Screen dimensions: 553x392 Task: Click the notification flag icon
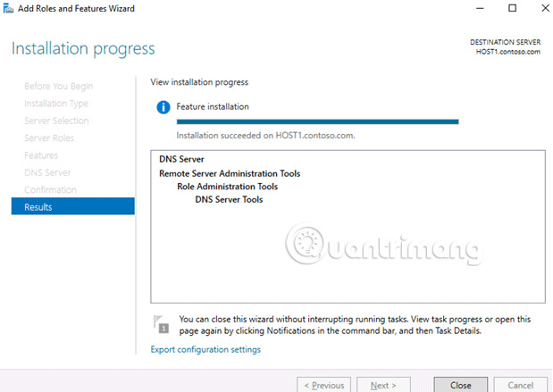tap(161, 324)
